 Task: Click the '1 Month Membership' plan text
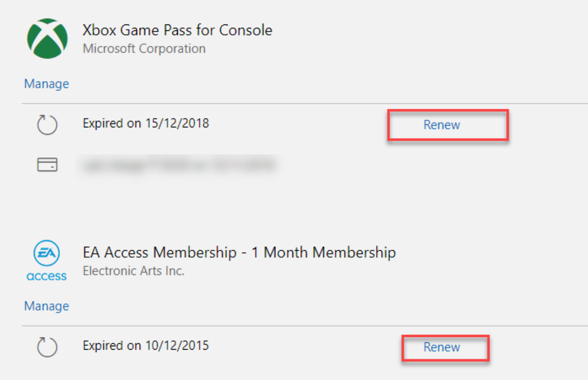pyautogui.click(x=323, y=253)
